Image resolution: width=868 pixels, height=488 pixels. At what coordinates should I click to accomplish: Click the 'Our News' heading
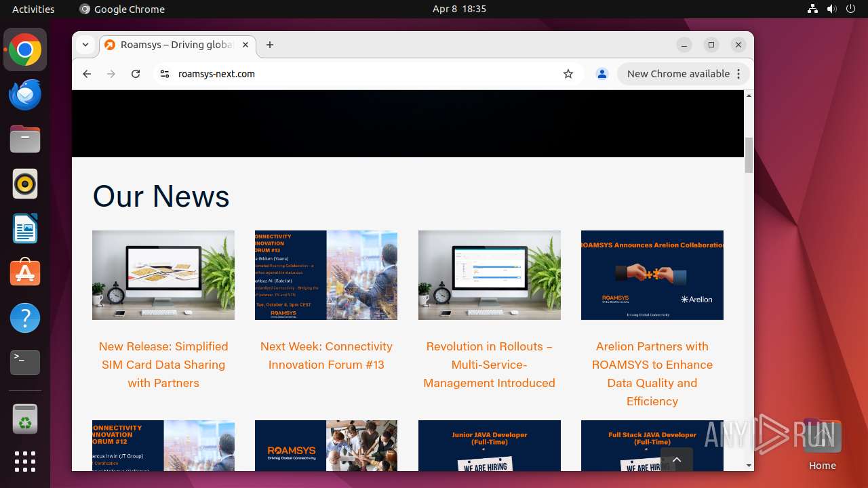[161, 196]
